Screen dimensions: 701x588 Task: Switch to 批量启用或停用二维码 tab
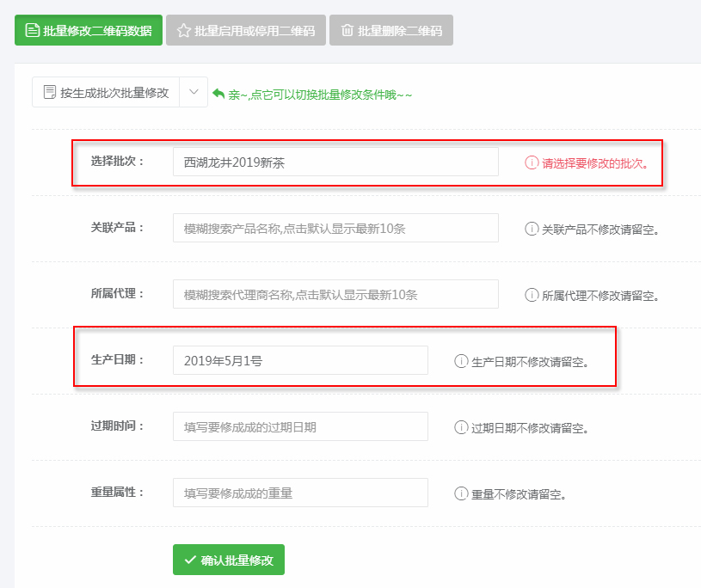click(x=246, y=30)
